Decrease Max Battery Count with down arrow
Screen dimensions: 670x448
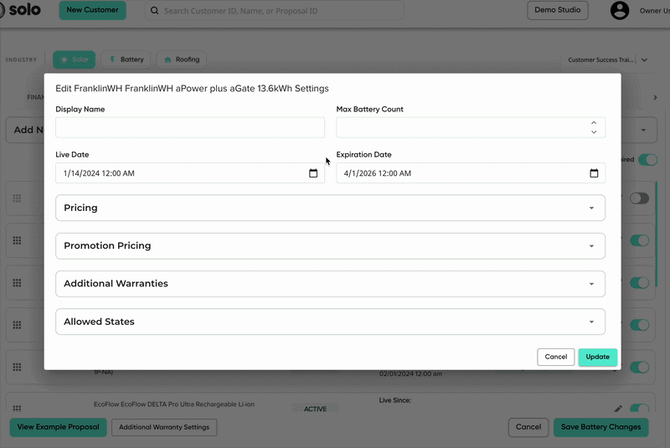click(594, 132)
